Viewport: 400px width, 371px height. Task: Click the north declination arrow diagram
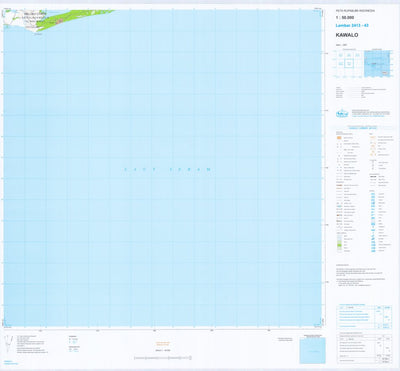[x=8, y=343]
